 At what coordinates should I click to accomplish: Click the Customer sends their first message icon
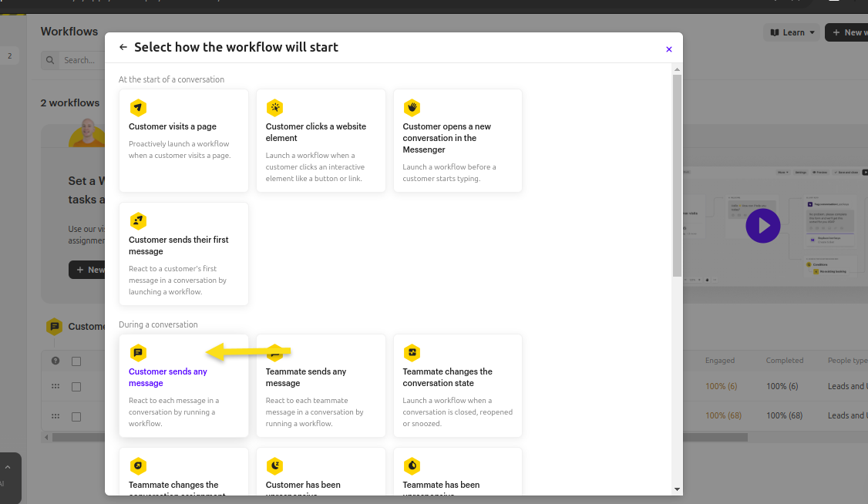pos(138,220)
